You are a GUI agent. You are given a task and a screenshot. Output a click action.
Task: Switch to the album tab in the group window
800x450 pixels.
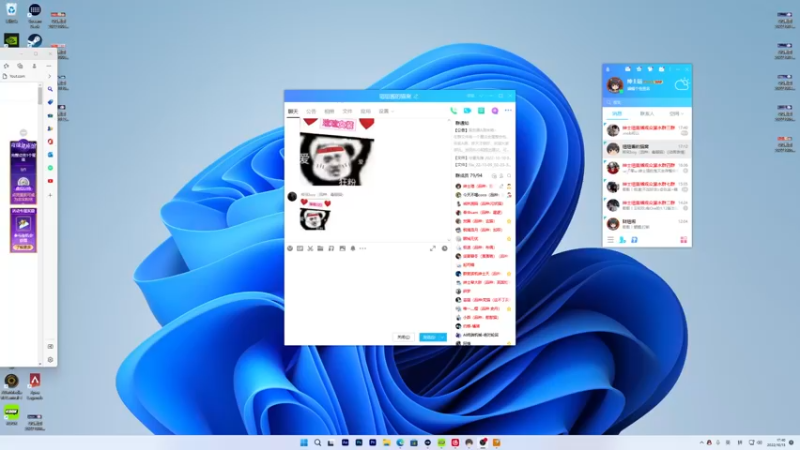coord(329,111)
